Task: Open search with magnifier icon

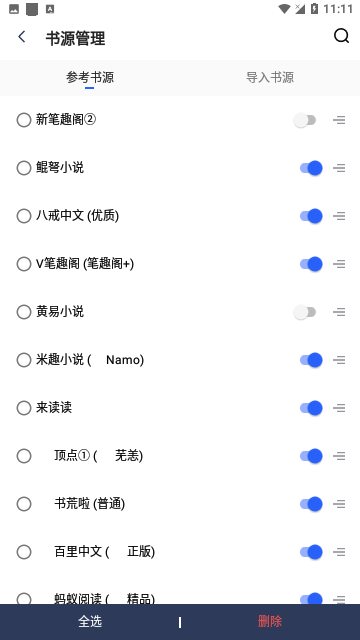Action: [x=341, y=36]
